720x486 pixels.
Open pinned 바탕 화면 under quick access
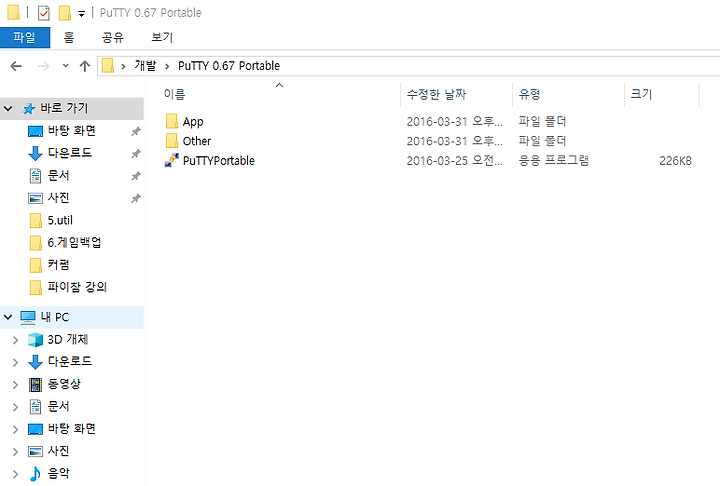click(x=72, y=131)
